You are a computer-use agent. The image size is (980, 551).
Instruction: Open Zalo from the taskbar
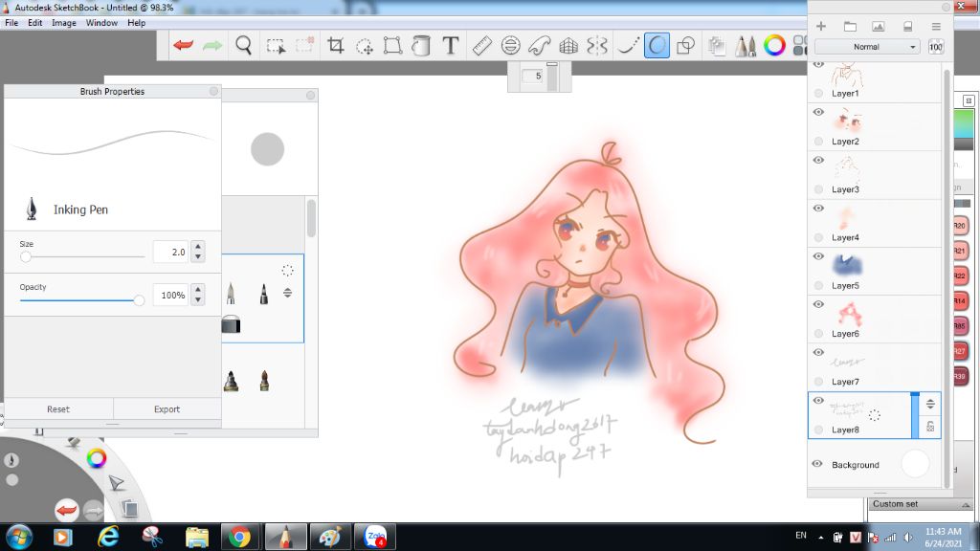[x=375, y=537]
